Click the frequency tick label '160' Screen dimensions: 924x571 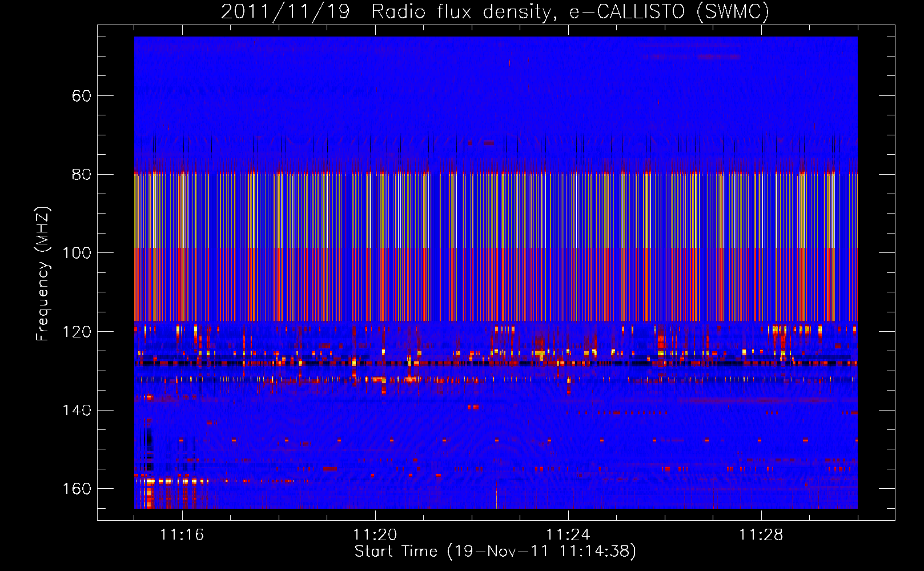pyautogui.click(x=77, y=489)
